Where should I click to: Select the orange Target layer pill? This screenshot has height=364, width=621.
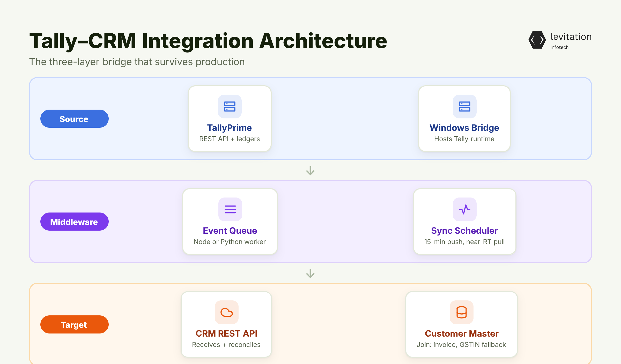click(75, 324)
